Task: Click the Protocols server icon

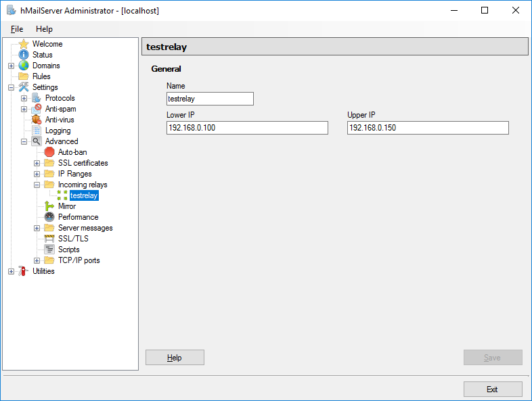Action: pyautogui.click(x=37, y=98)
